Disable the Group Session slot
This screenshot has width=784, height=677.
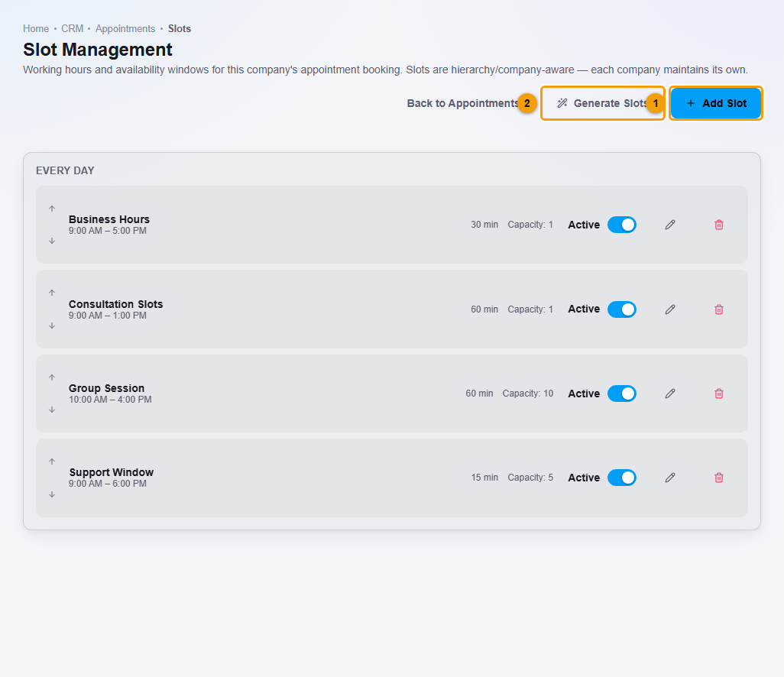(622, 394)
